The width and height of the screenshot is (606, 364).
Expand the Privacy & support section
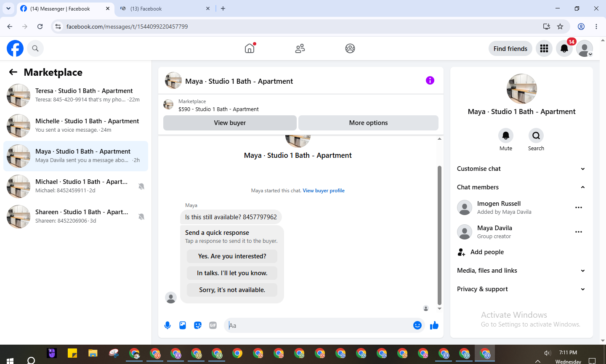(x=521, y=289)
